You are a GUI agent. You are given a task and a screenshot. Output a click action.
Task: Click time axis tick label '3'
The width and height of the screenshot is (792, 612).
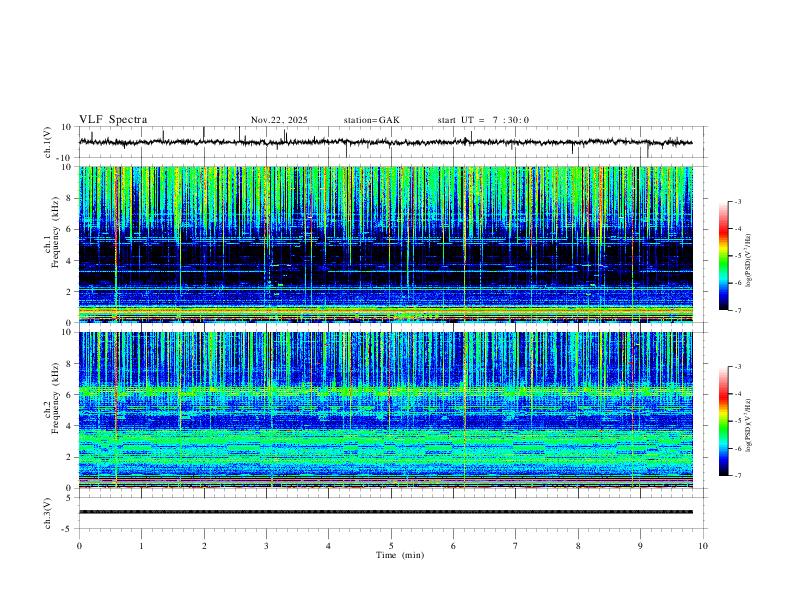pyautogui.click(x=266, y=546)
